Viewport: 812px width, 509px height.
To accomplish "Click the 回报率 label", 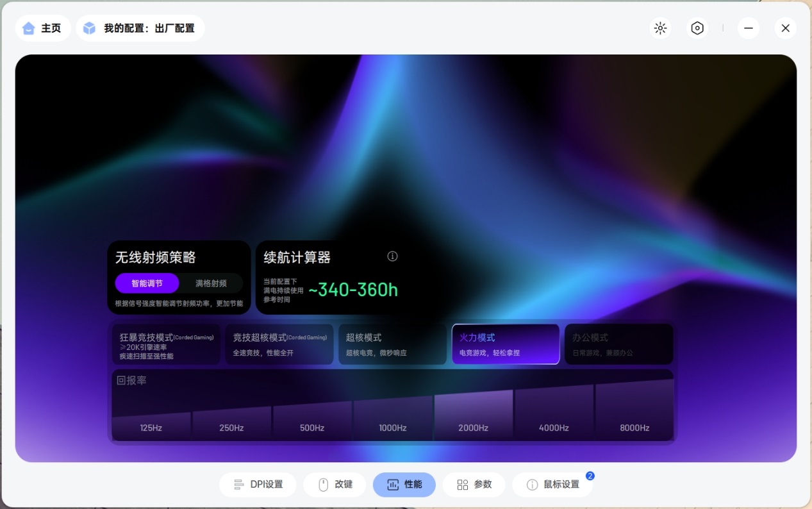I will coord(131,380).
